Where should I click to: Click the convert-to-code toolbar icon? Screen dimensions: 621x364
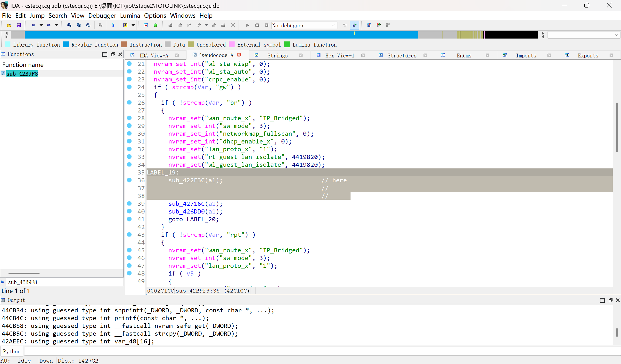click(170, 25)
